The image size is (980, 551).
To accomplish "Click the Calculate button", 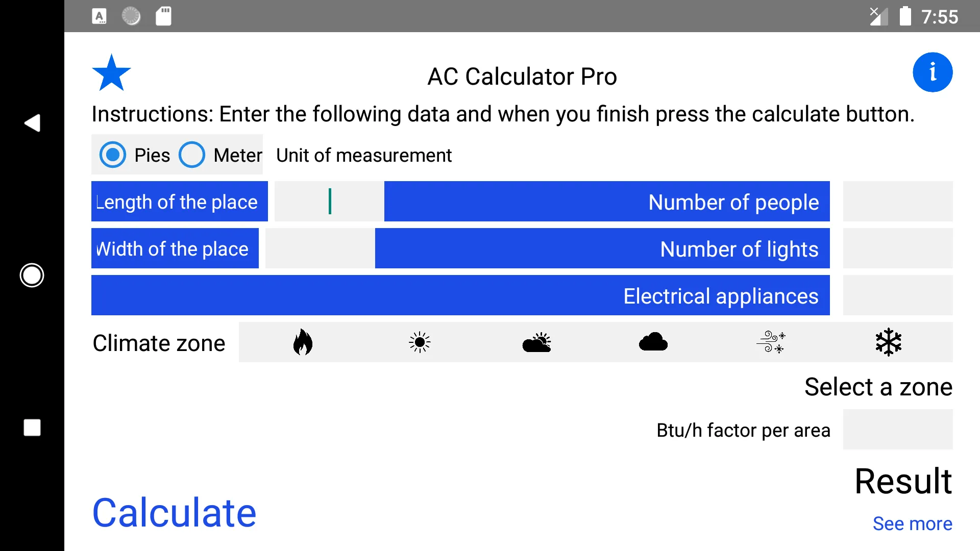I will [x=175, y=513].
